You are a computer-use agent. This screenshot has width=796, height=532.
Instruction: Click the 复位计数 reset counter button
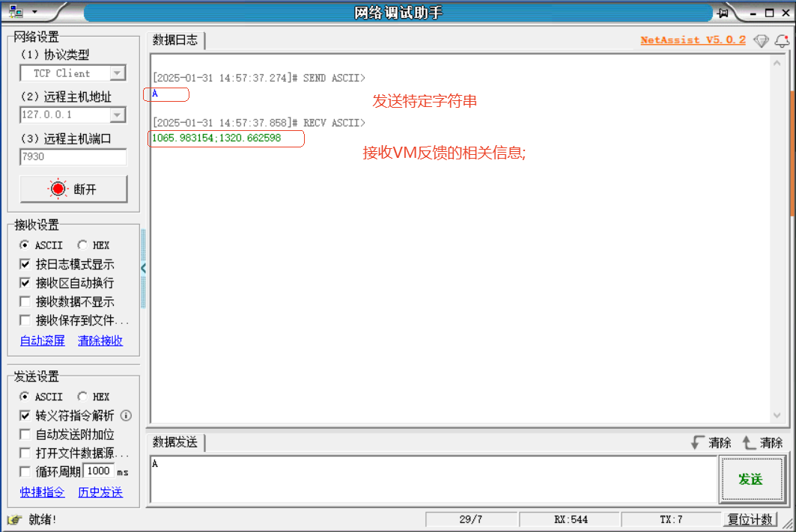[750, 519]
